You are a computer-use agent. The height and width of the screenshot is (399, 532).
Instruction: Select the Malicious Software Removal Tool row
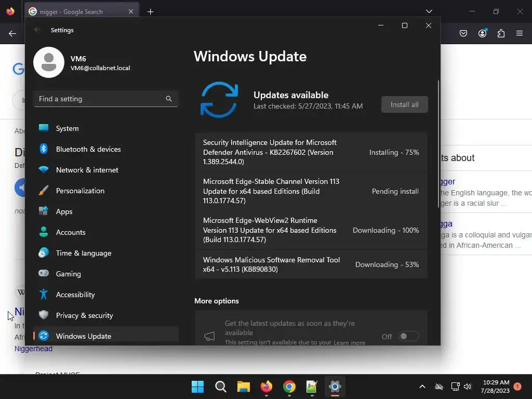[311, 264]
